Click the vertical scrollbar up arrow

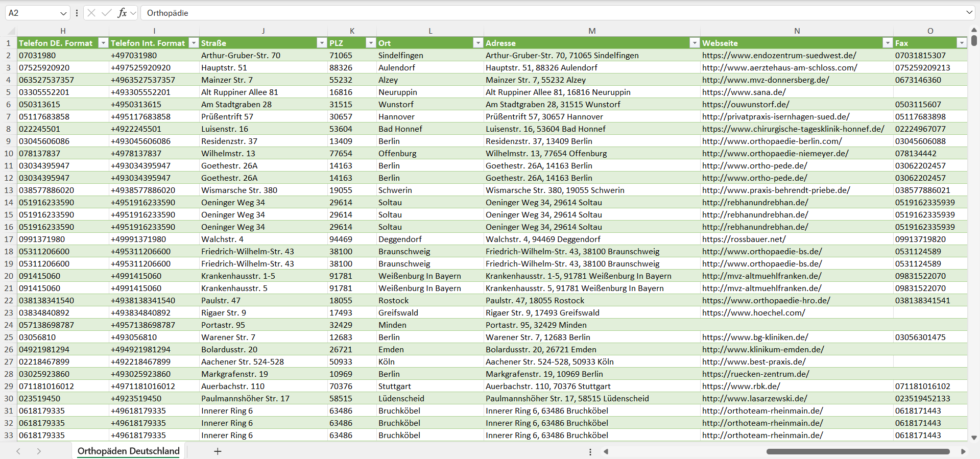(974, 30)
